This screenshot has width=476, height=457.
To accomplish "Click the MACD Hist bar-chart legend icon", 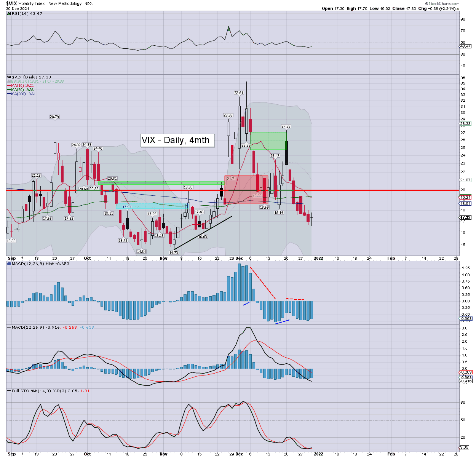I will coord(9,264).
